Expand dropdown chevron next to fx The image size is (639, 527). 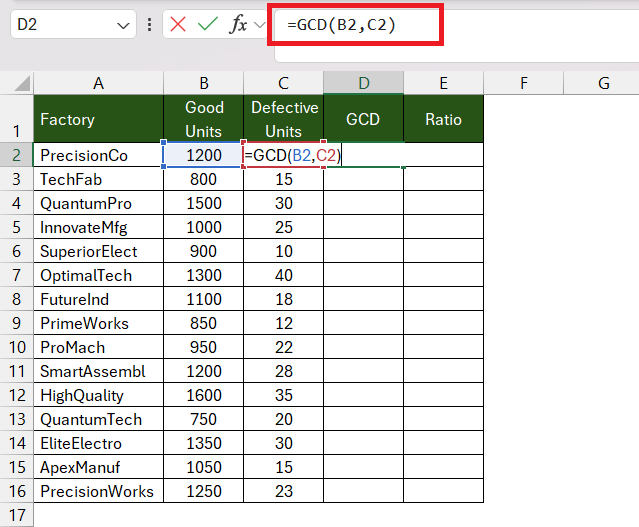click(260, 25)
